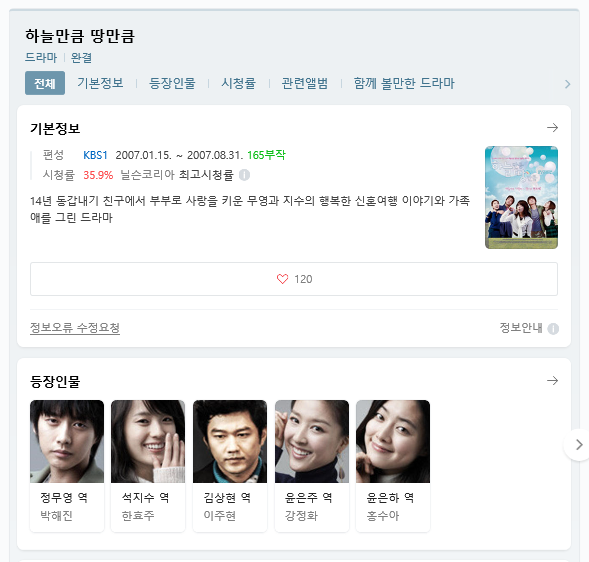Click the heart like icon showing 120

[x=282, y=279]
